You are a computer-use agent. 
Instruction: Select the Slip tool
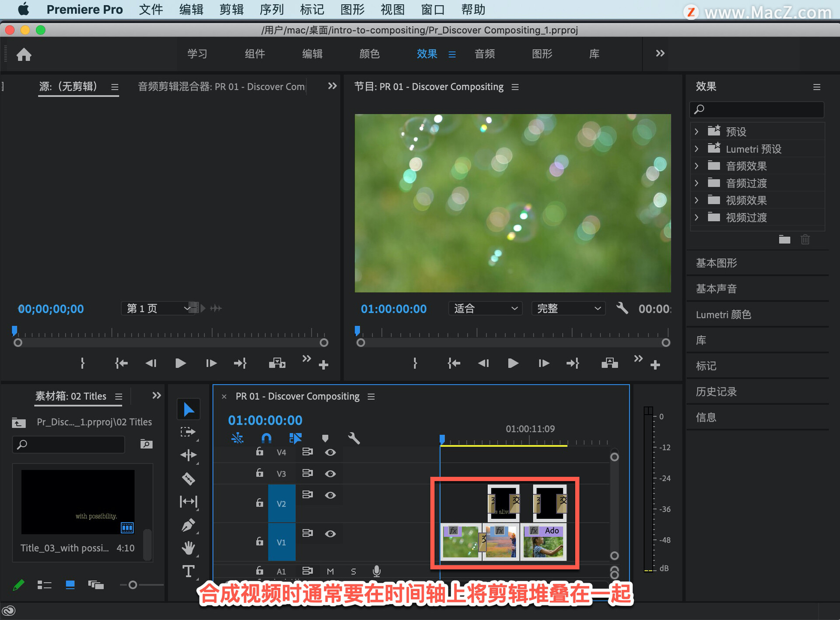[x=189, y=502]
